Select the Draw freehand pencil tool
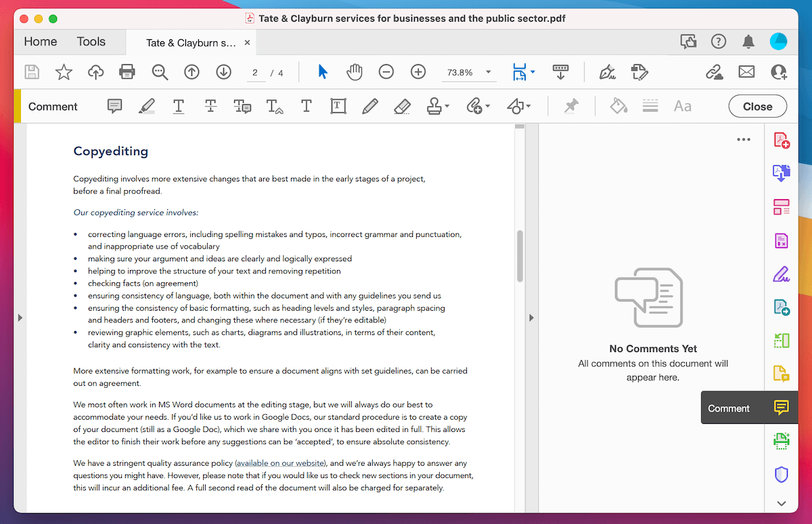Screen dimensions: 812x524 click(369, 106)
